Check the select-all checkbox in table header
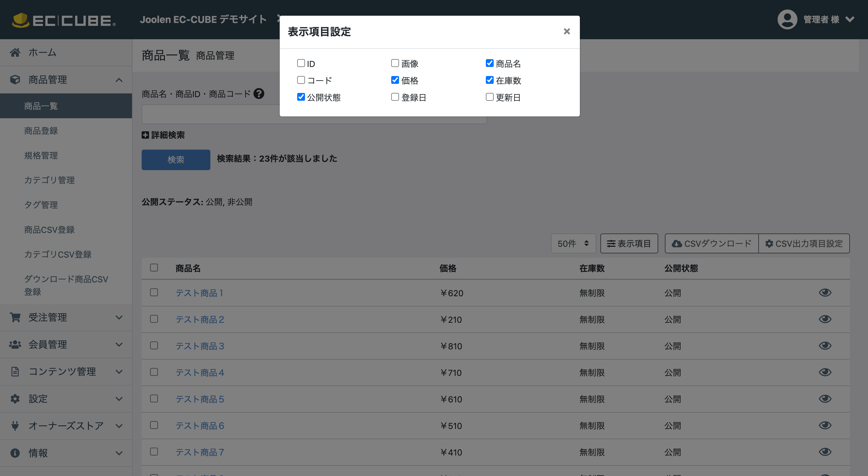The height and width of the screenshot is (476, 868). tap(154, 268)
